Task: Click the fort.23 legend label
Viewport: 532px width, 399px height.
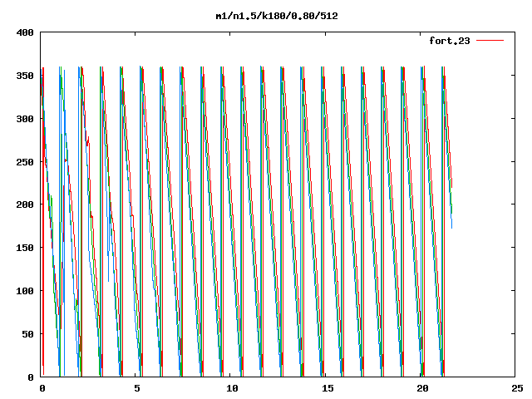Action: tap(450, 41)
